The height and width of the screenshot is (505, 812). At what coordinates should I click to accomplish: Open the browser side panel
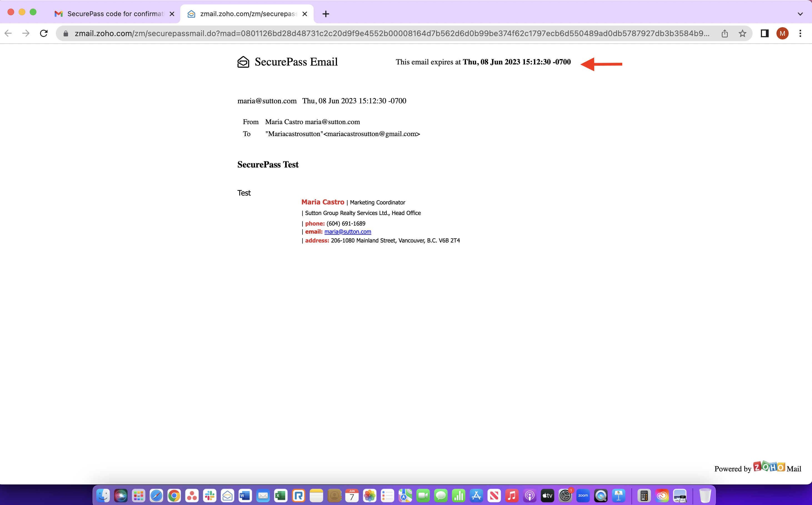click(764, 33)
